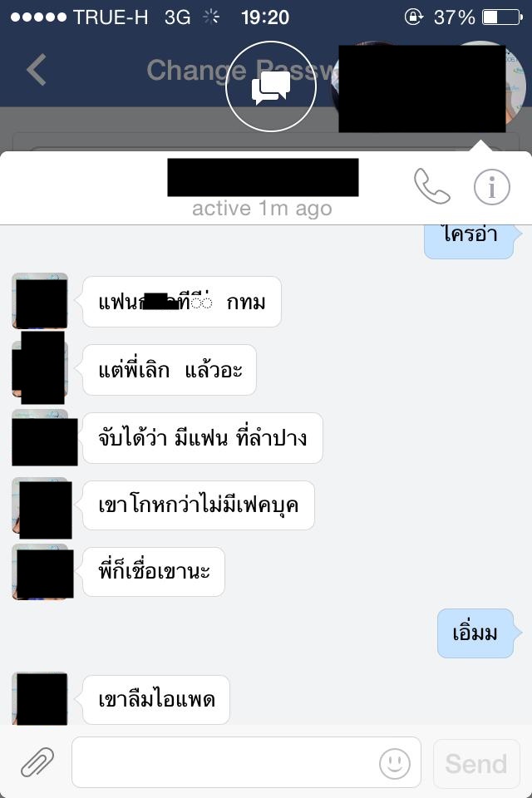Tap the rotation lock status icon
532x798 pixels.
[x=413, y=17]
